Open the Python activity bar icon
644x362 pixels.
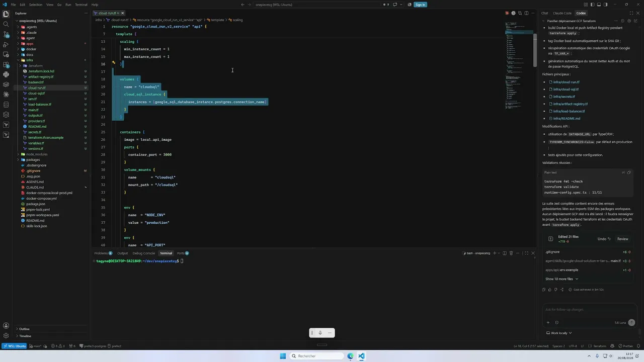(x=6, y=74)
